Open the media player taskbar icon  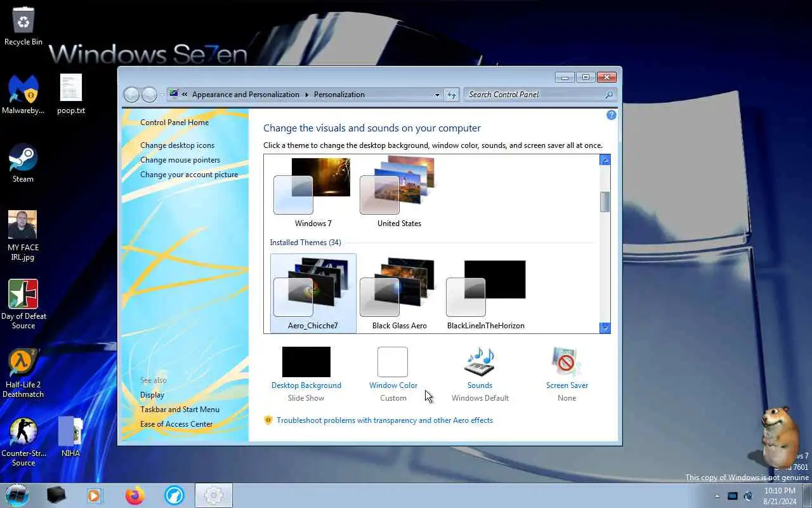pos(95,495)
